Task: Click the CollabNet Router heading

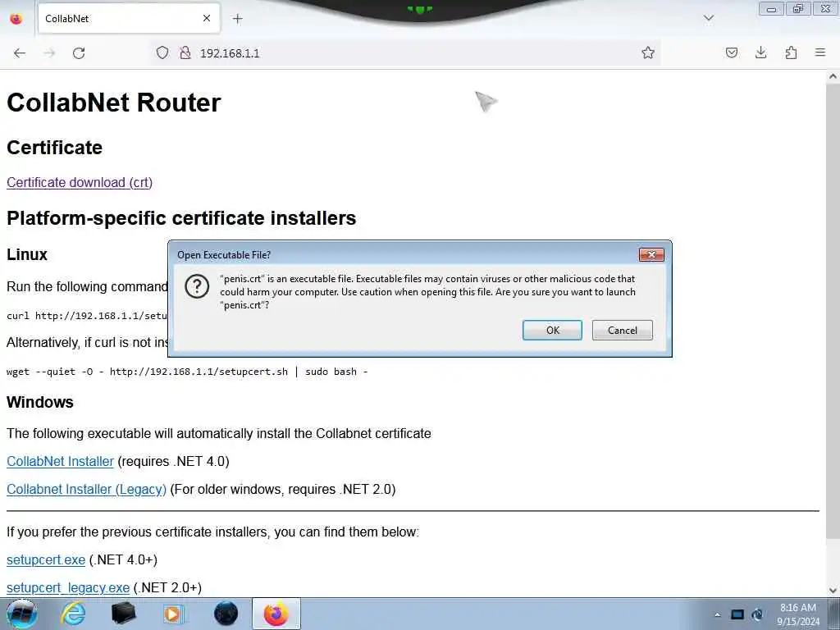Action: (113, 103)
